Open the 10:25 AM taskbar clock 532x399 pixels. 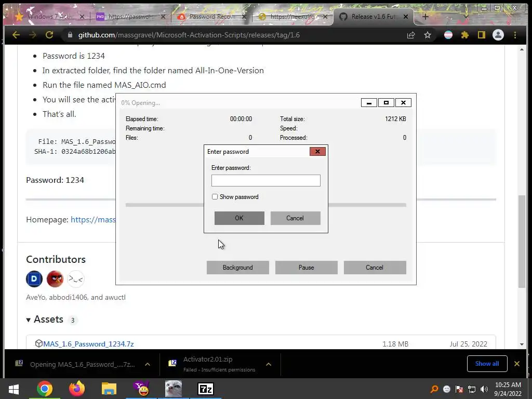coord(508,389)
